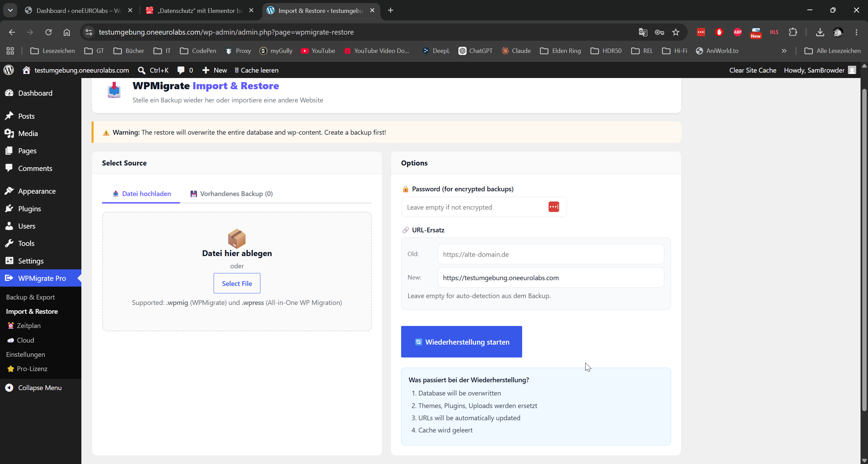Open Pages in sidebar
This screenshot has width=868, height=464.
click(x=41, y=151)
